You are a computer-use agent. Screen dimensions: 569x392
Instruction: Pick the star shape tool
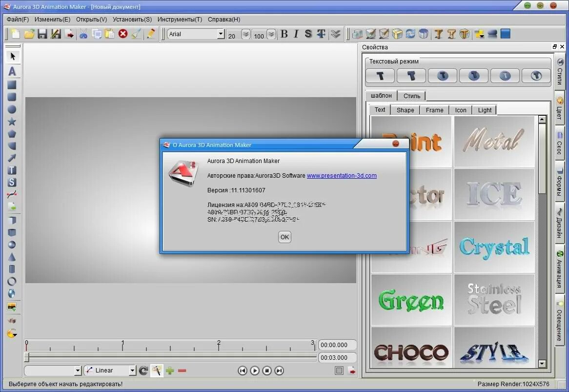coord(12,121)
